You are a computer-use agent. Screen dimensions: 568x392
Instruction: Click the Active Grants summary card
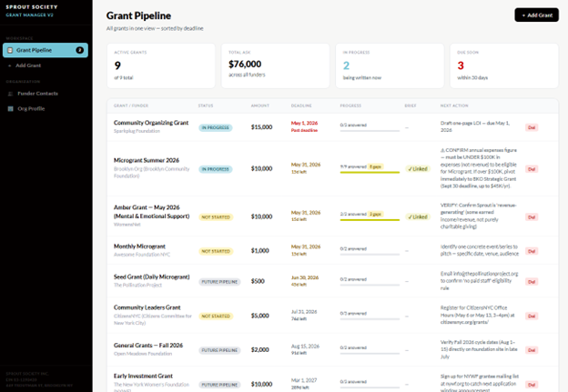161,65
